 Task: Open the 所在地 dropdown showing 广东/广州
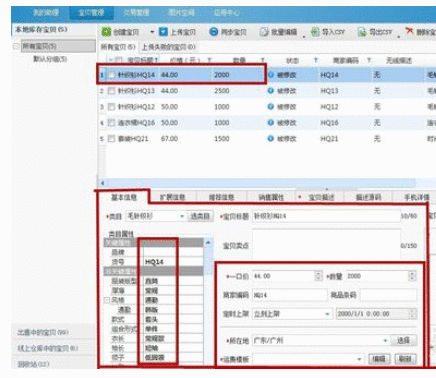pyautogui.click(x=385, y=341)
